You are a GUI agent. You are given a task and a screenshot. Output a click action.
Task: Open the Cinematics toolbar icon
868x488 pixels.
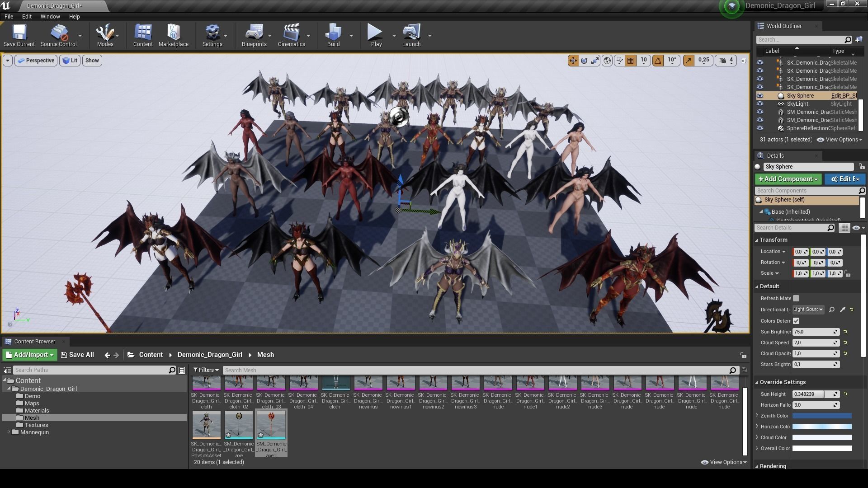291,35
